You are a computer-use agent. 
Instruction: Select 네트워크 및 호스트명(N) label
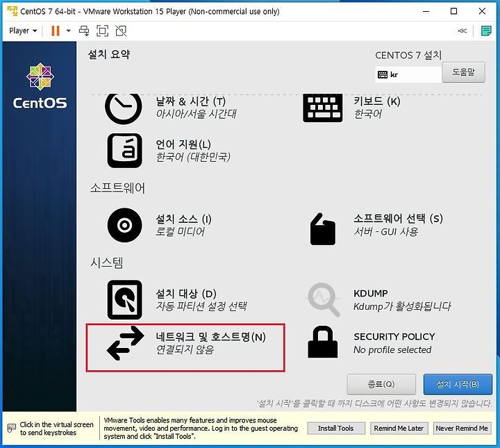[210, 337]
